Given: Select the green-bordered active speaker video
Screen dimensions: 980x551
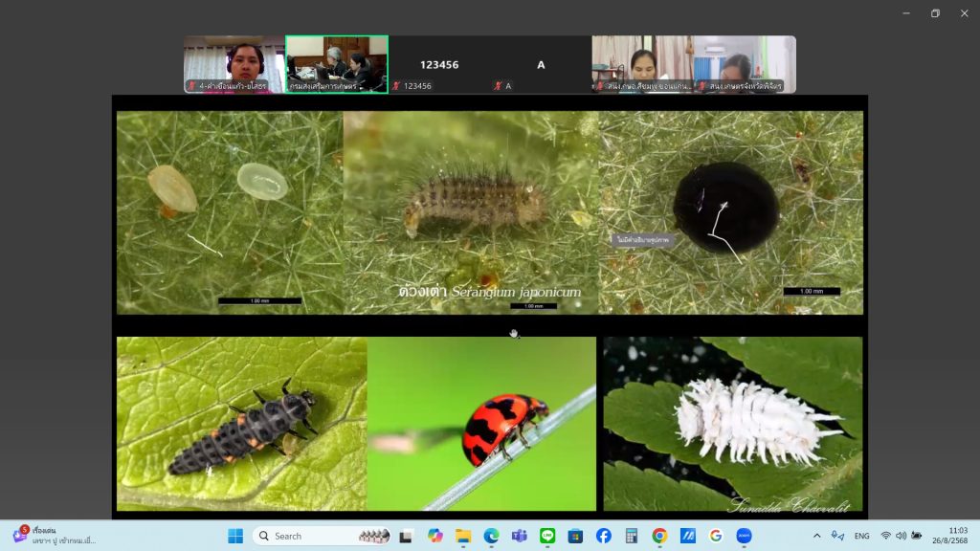Looking at the screenshot, I should (x=337, y=64).
